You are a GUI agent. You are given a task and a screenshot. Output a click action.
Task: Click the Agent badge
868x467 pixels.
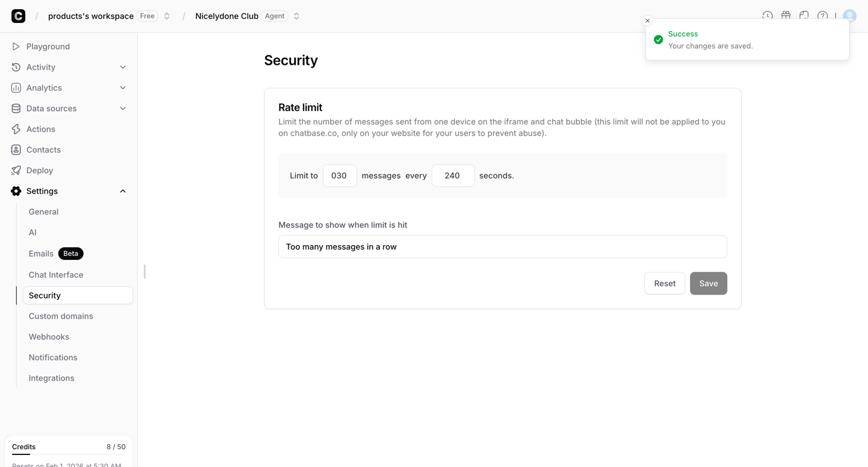pyautogui.click(x=274, y=16)
